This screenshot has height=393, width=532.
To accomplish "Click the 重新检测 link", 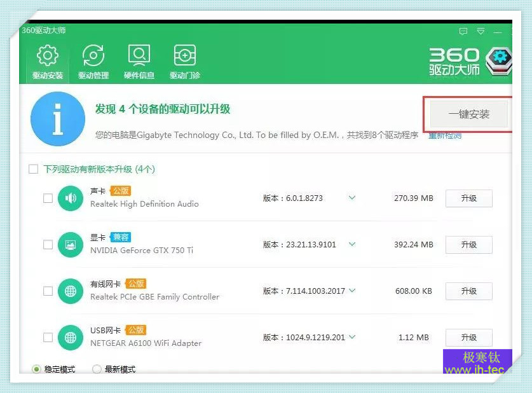I will tap(445, 135).
